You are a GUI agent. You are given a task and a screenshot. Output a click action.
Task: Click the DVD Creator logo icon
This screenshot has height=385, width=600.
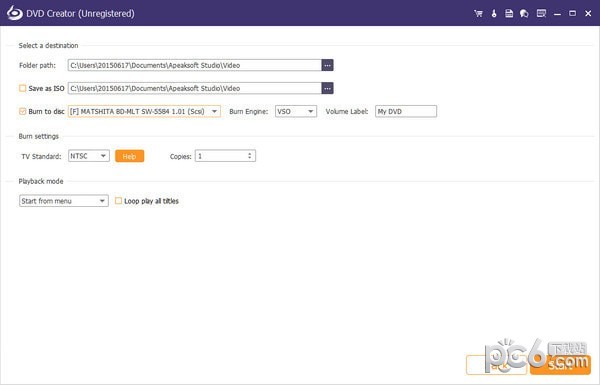point(15,13)
